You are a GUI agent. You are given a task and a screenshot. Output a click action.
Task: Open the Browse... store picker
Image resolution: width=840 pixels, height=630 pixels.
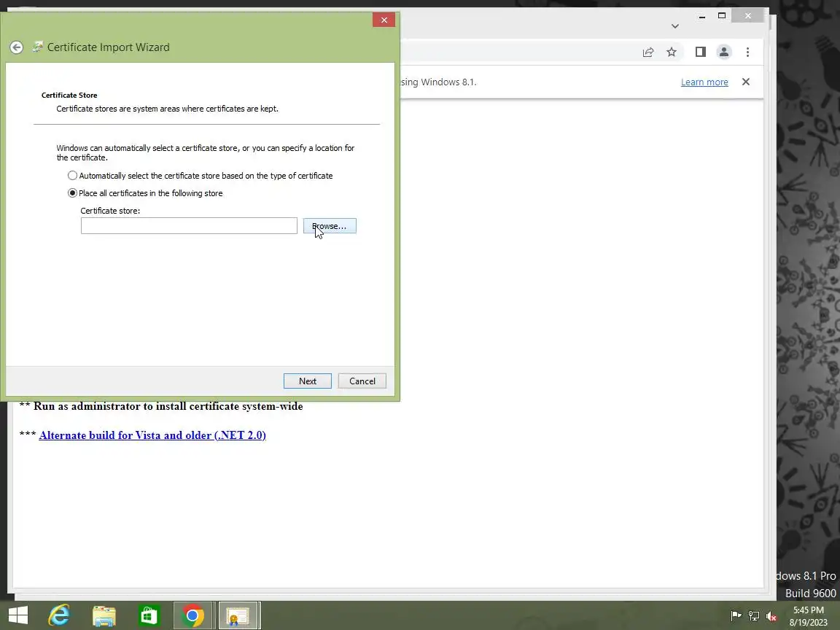coord(330,226)
